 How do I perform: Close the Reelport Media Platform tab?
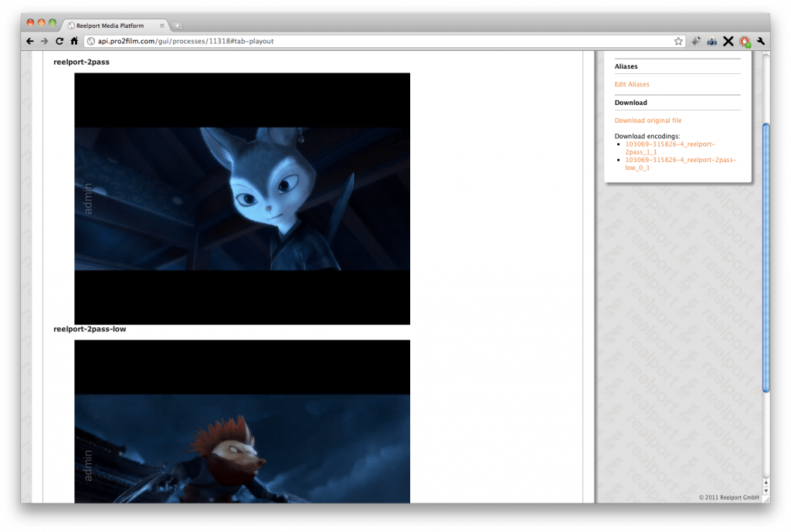(x=162, y=25)
